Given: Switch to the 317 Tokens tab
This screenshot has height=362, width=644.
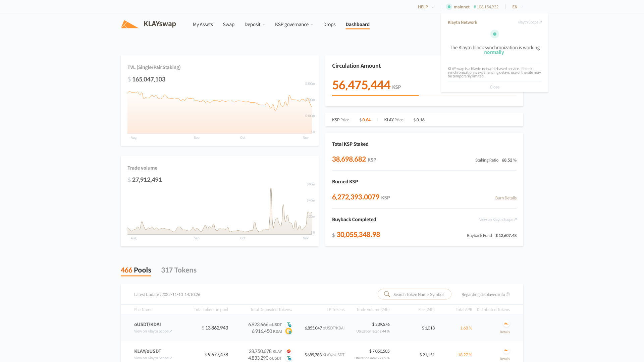Looking at the screenshot, I should [179, 270].
